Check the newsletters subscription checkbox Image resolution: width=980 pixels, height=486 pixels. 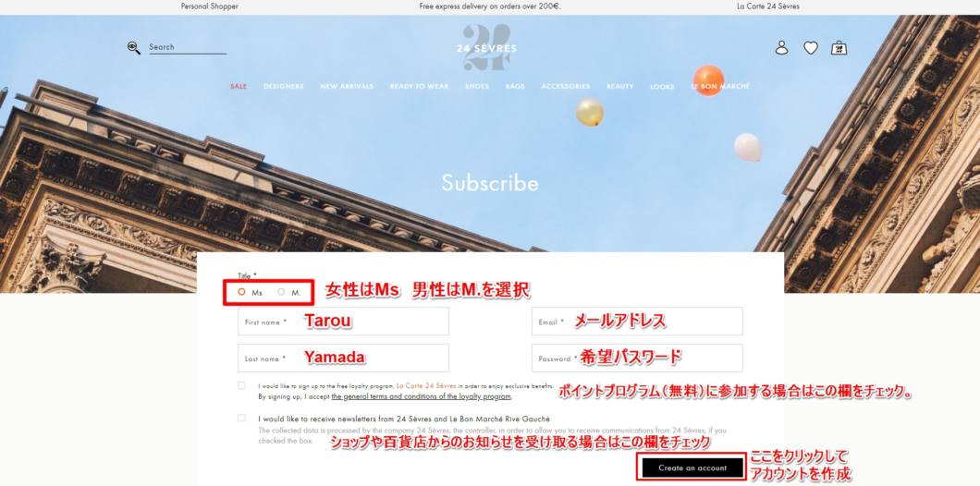[x=241, y=418]
